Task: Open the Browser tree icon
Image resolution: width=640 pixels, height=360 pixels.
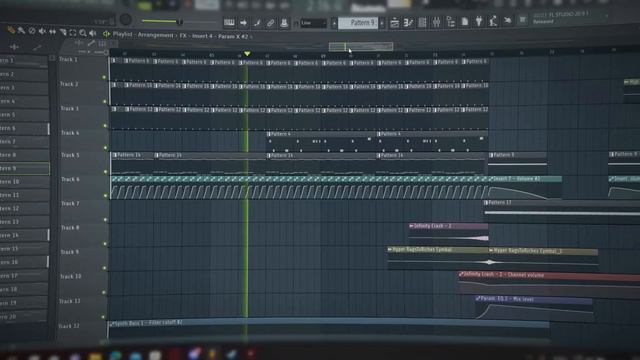Action: tap(451, 22)
